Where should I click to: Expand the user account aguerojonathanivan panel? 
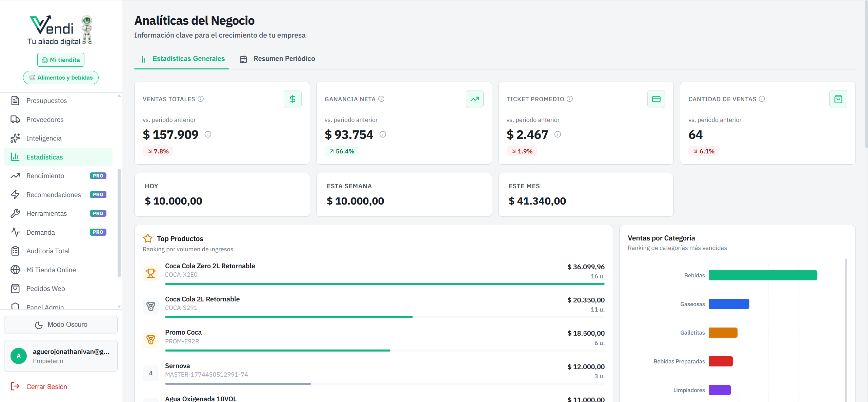pos(61,356)
